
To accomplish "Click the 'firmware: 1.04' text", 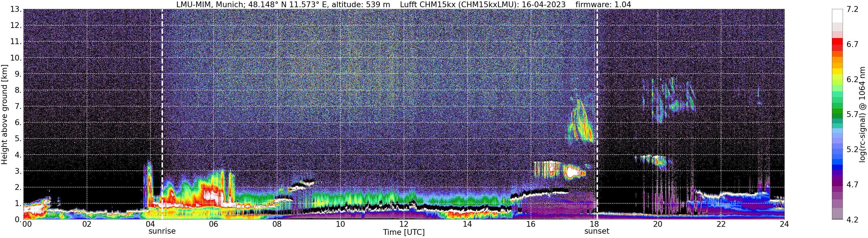I will (x=603, y=5).
